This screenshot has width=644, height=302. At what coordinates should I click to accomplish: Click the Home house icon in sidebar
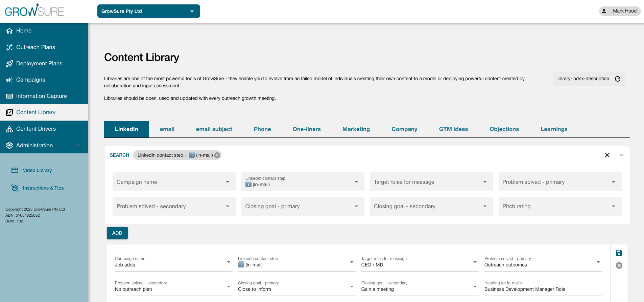tap(9, 31)
